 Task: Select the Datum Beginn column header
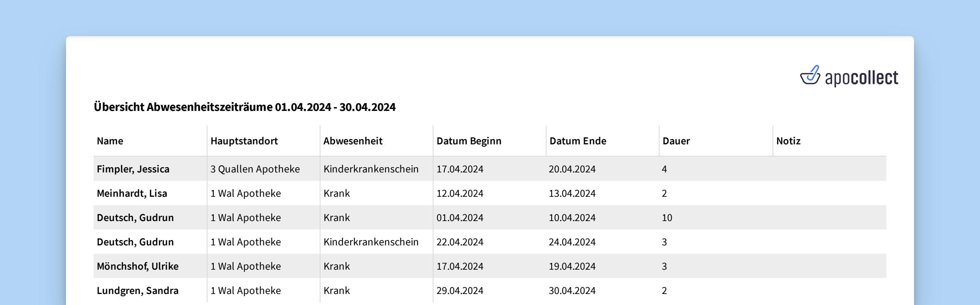(x=469, y=141)
